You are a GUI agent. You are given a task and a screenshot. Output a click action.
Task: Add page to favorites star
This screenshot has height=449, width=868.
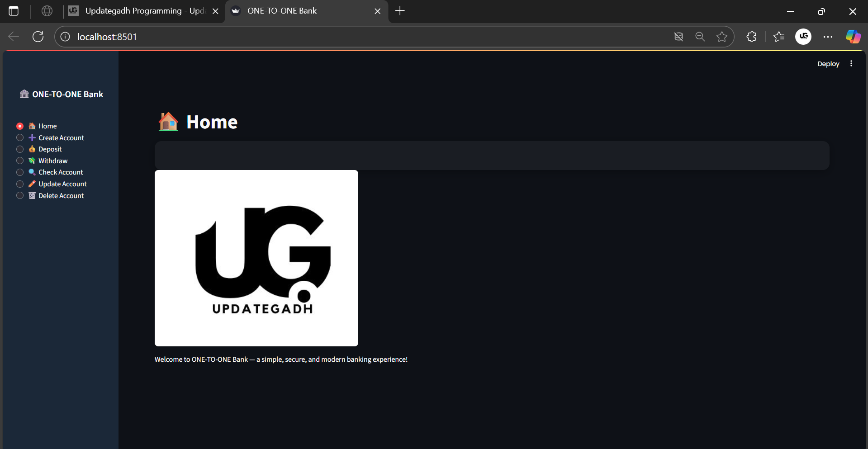[721, 37]
